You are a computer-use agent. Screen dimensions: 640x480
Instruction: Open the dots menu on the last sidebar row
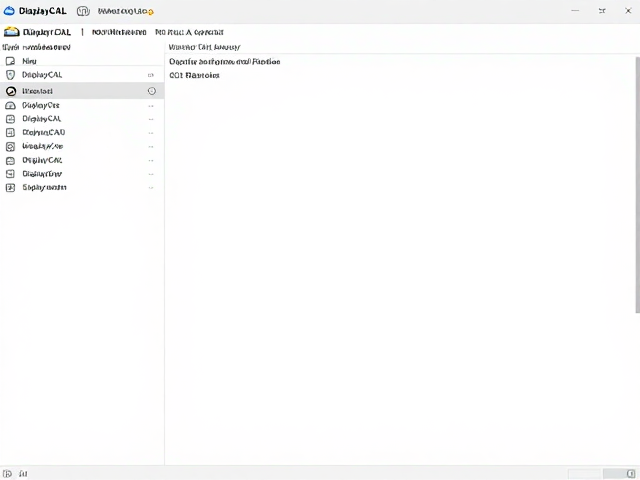click(x=151, y=188)
